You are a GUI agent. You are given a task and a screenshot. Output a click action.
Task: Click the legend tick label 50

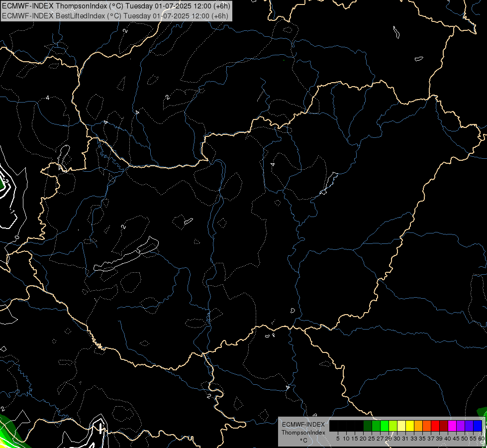click(x=464, y=439)
